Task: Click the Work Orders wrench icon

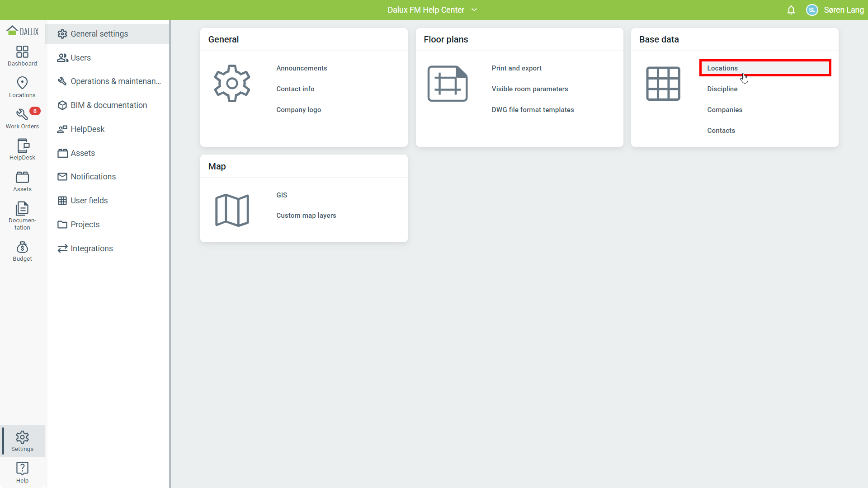Action: click(x=22, y=115)
